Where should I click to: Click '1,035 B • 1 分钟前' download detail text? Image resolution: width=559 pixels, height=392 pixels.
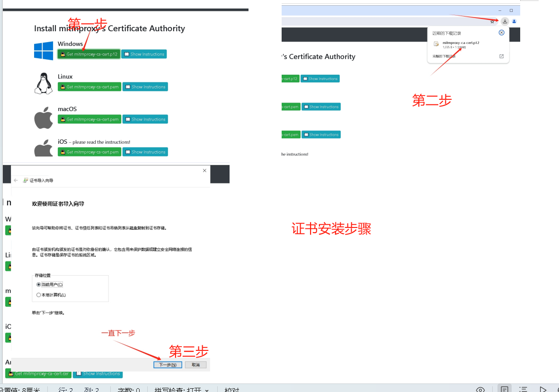pos(454,47)
